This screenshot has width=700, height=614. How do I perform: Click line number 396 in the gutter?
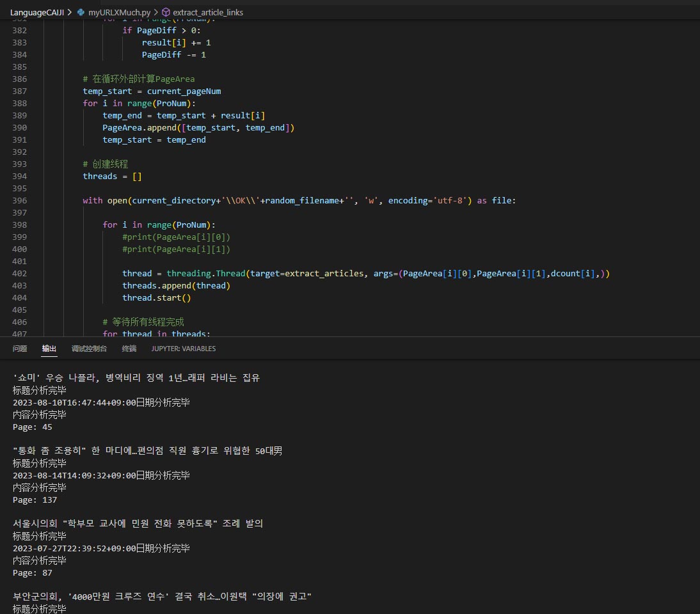(19, 200)
